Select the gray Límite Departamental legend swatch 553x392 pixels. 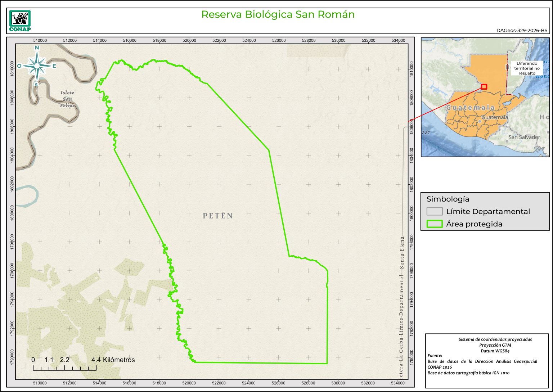pos(434,211)
